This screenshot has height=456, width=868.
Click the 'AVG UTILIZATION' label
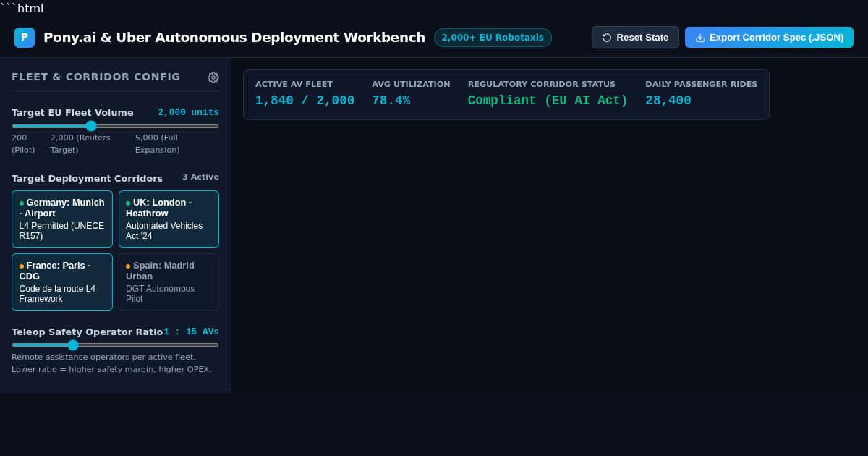coord(411,85)
